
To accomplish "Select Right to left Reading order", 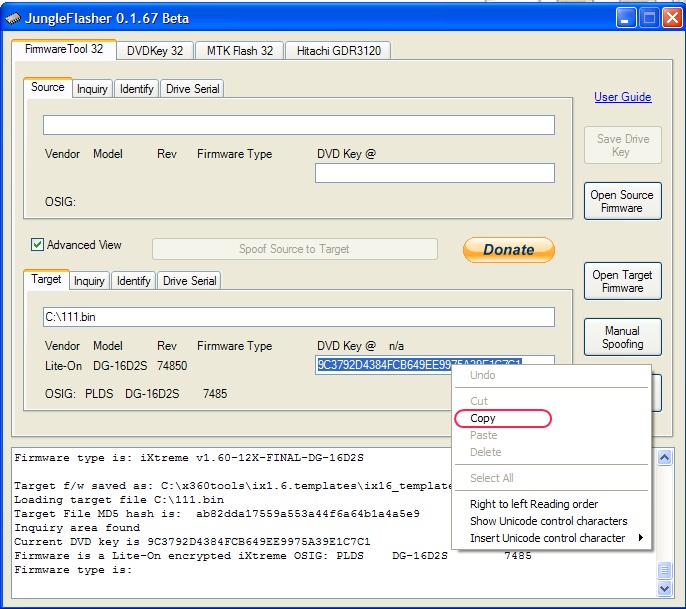I will (551, 504).
